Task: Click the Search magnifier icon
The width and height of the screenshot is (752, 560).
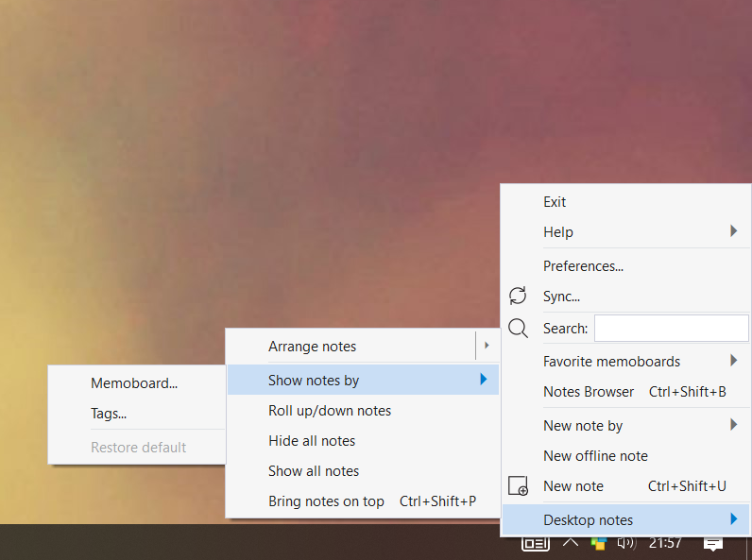Action: tap(518, 329)
